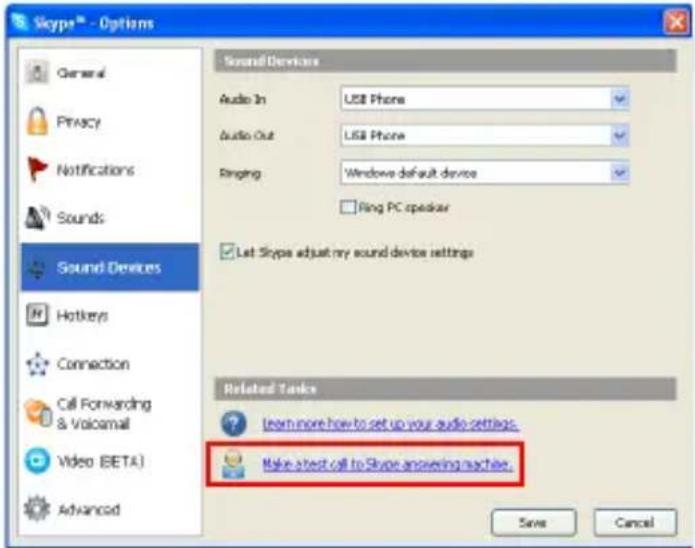The width and height of the screenshot is (695, 548).
Task: Open the Video (BETA) section
Action: [110, 461]
